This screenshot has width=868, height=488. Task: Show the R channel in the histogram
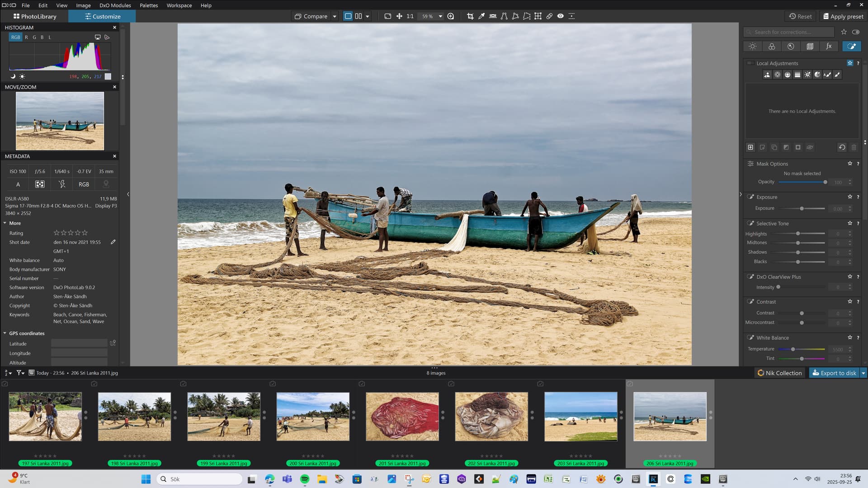pos(26,38)
